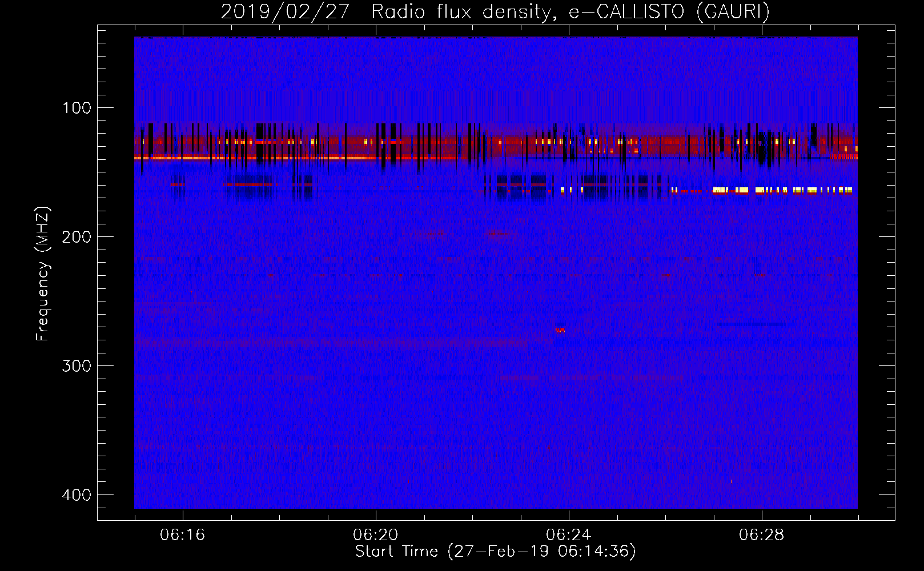Click the 06:24 time tick label
The width and height of the screenshot is (924, 571).
click(x=569, y=535)
